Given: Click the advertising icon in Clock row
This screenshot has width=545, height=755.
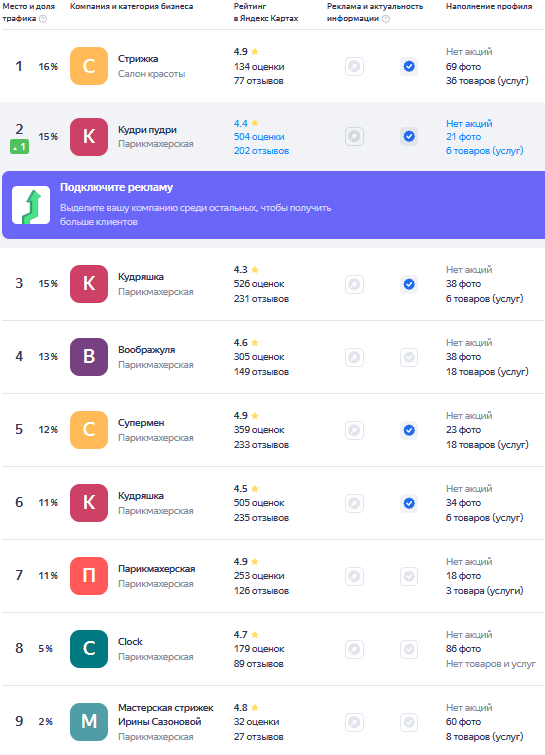Looking at the screenshot, I should tap(354, 649).
